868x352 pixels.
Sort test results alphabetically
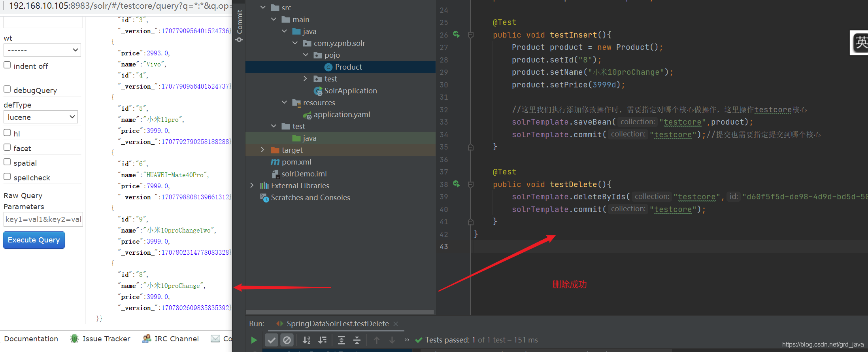pyautogui.click(x=307, y=340)
